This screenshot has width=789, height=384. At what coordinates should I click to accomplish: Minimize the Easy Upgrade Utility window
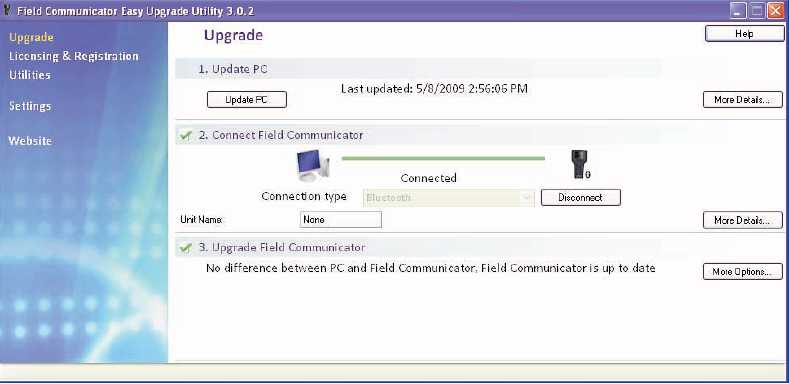(738, 11)
